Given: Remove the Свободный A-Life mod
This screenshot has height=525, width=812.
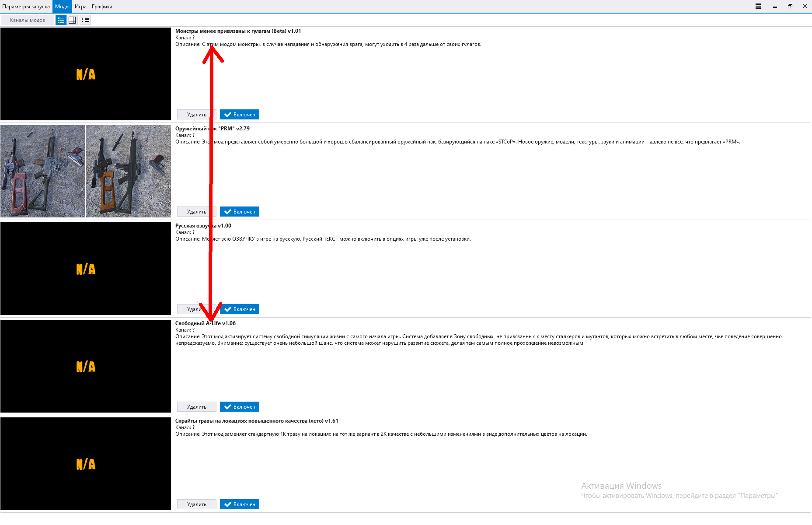Looking at the screenshot, I should pos(197,407).
